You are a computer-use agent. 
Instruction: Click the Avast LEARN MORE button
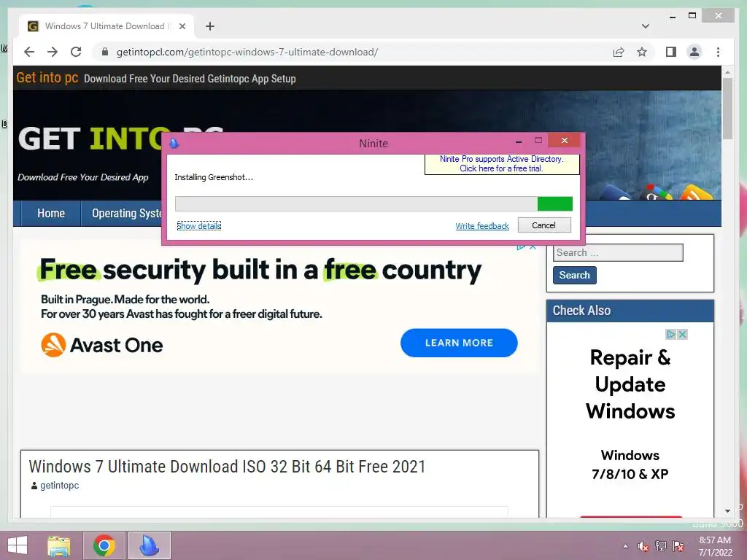459,343
